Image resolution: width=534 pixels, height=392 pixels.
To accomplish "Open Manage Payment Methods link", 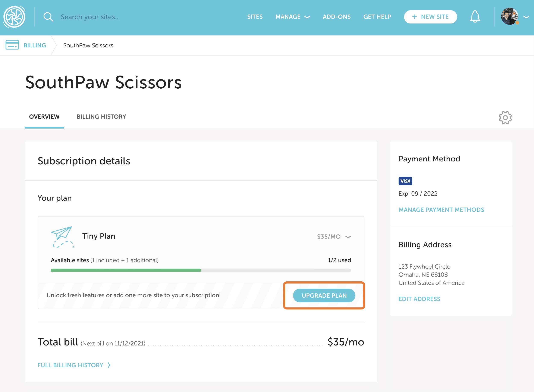I will coord(441,210).
